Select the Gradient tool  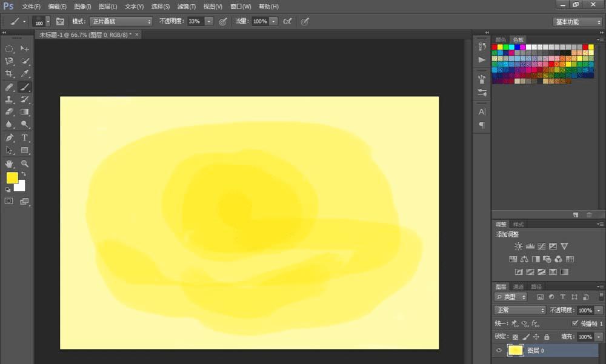pos(25,112)
